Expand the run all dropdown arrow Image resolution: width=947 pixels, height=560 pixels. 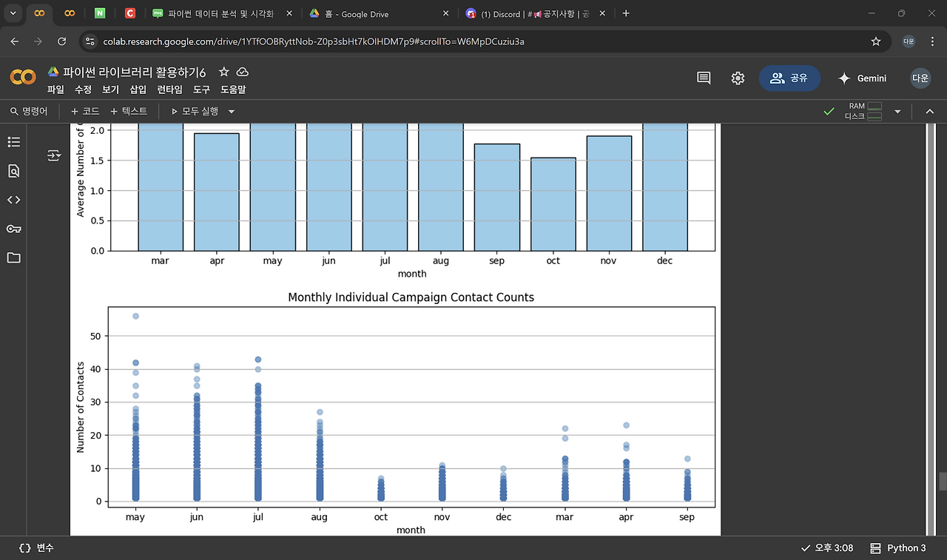tap(232, 112)
